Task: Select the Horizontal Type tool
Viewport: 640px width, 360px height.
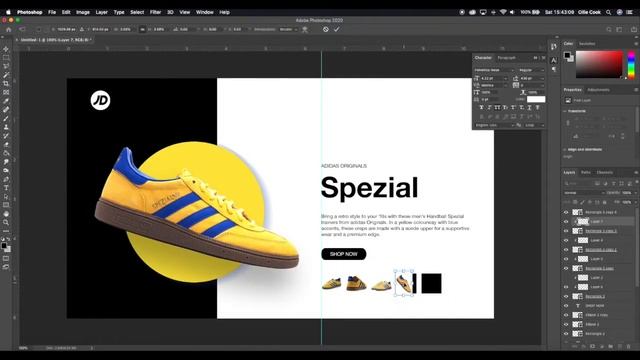Action: click(x=6, y=188)
